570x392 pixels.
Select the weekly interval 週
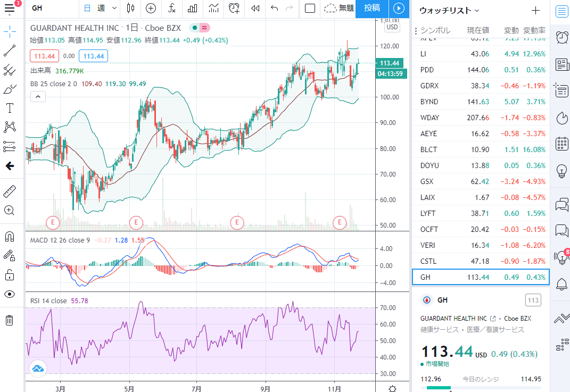pyautogui.click(x=101, y=8)
